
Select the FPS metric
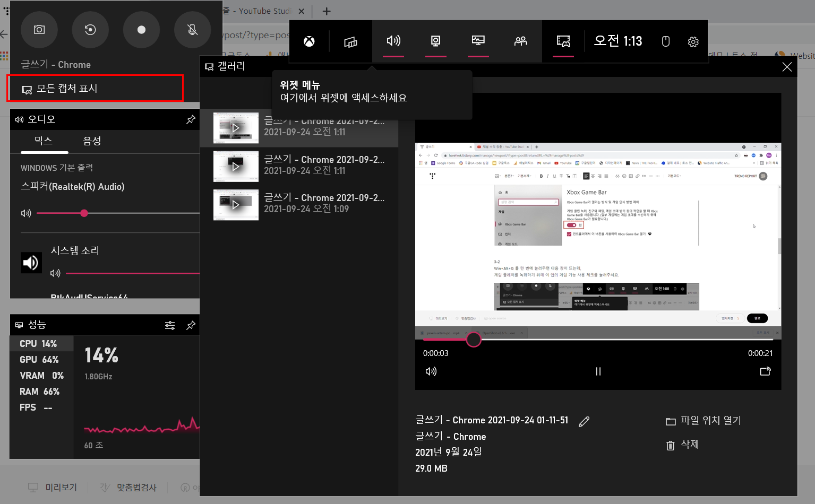[x=41, y=407]
